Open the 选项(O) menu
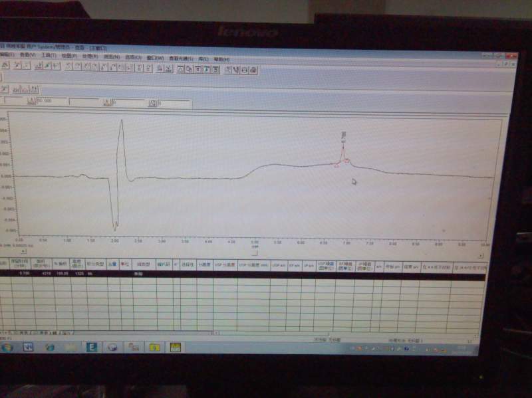 point(133,57)
